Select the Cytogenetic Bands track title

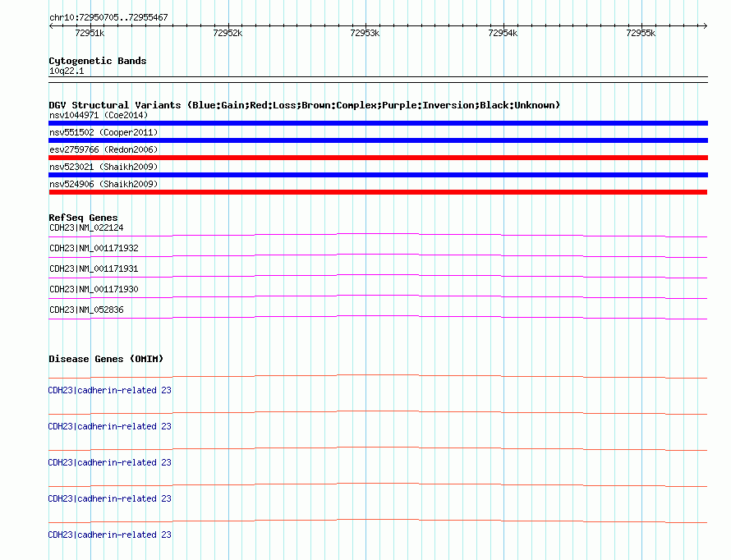click(98, 61)
